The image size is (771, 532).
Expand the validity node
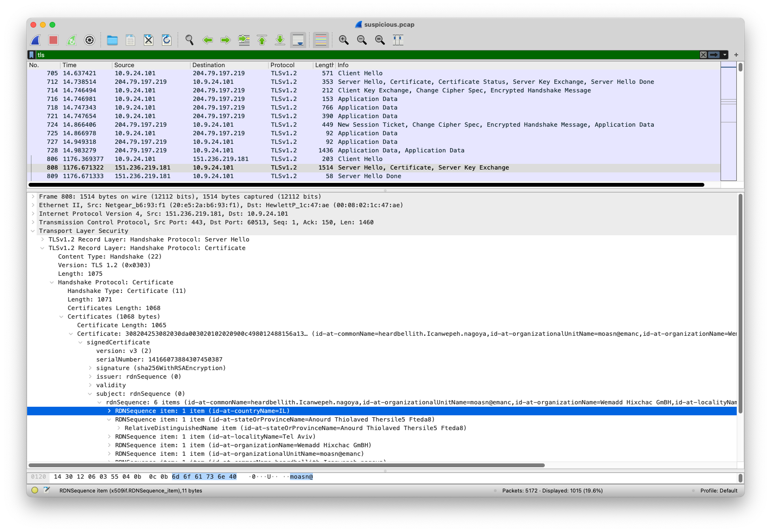click(90, 385)
